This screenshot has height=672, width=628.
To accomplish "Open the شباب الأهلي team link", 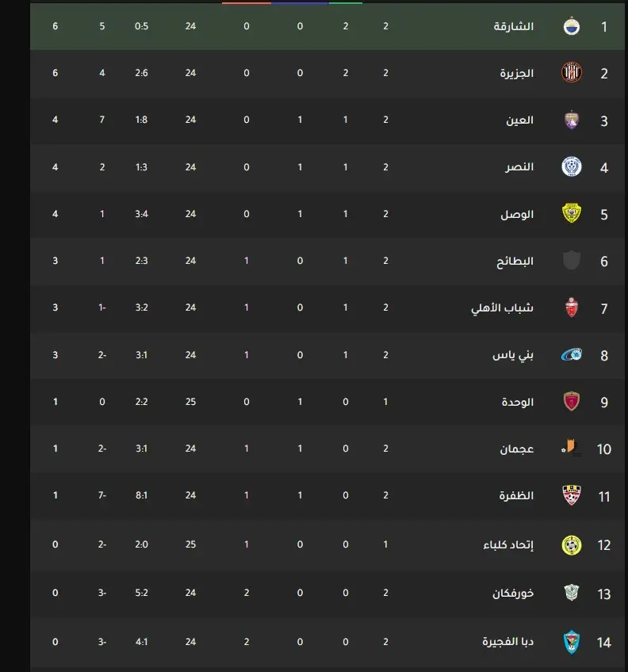I will 502,307.
